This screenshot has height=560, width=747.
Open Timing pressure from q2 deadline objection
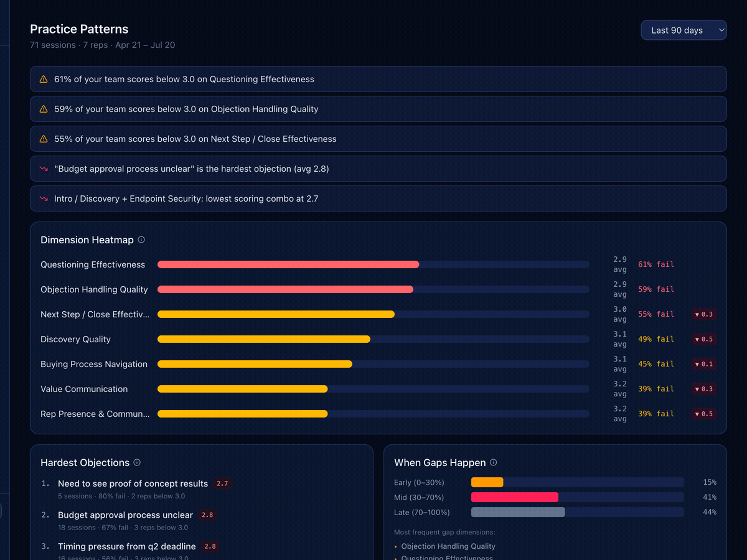[x=126, y=546]
